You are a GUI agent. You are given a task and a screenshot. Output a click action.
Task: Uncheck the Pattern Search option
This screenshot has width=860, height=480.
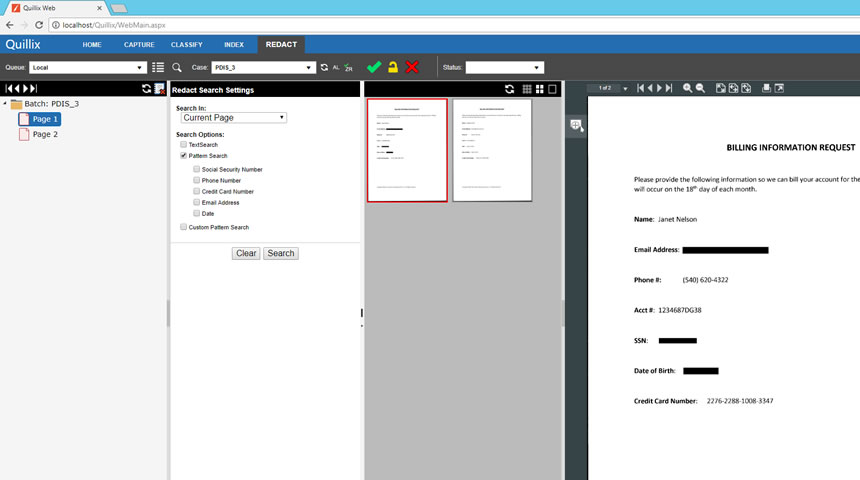(183, 156)
